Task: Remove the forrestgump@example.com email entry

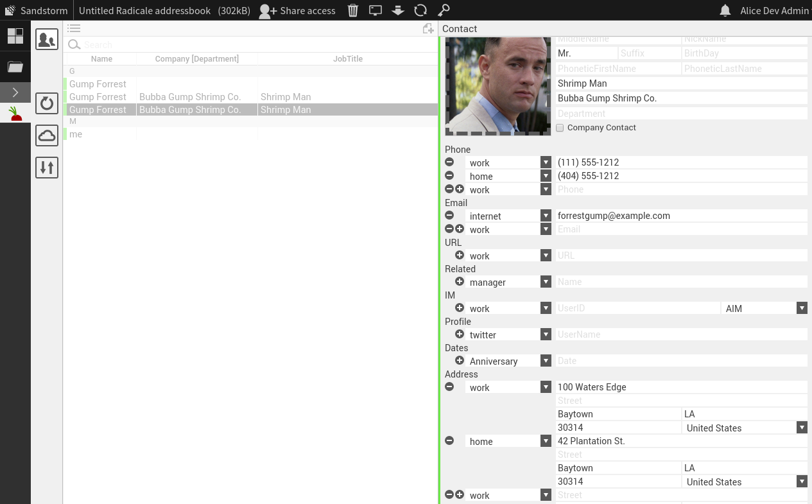Action: [x=449, y=216]
